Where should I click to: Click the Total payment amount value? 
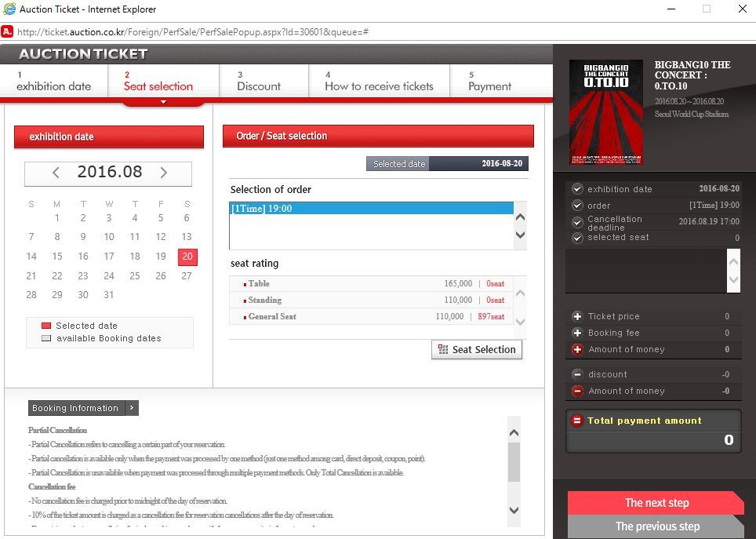coord(729,440)
